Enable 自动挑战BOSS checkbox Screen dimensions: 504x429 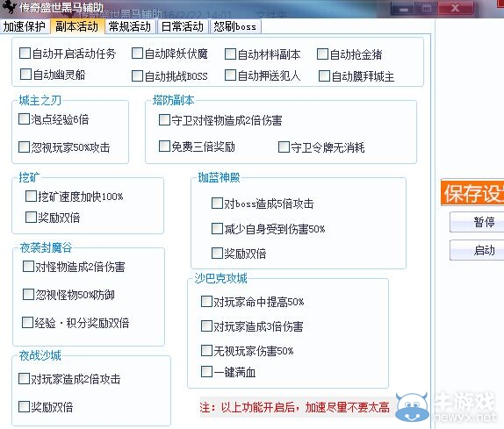pyautogui.click(x=137, y=76)
